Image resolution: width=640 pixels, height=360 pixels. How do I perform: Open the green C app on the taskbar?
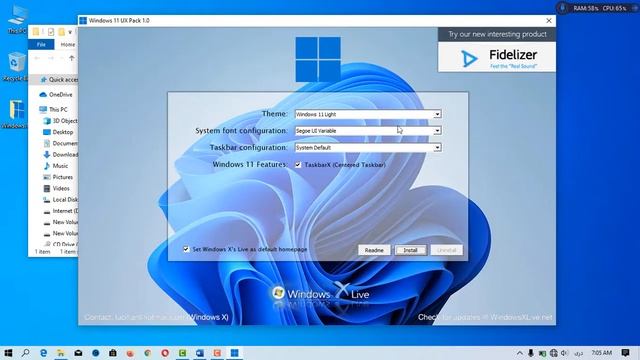[x=182, y=353]
